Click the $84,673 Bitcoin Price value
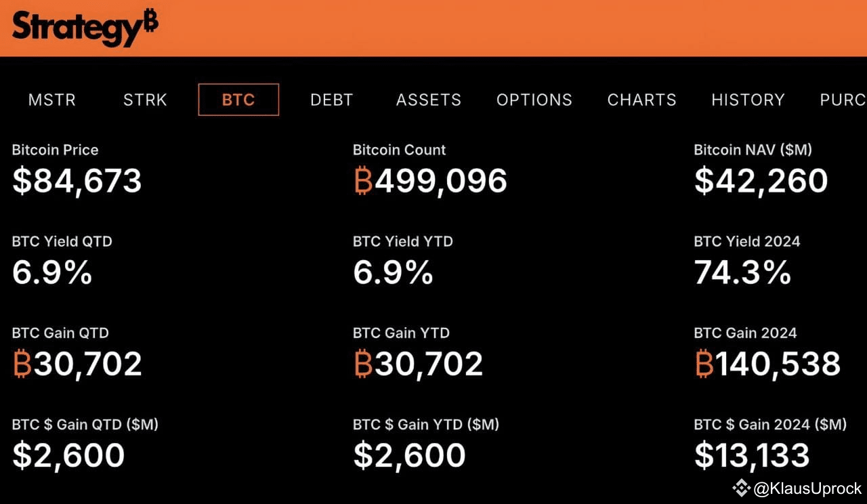867x504 pixels. coord(77,181)
